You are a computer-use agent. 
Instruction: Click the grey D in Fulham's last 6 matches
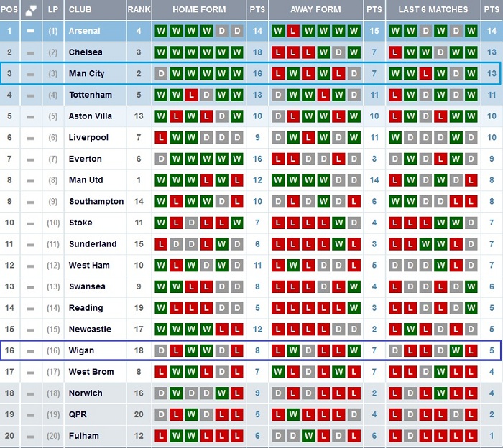point(410,436)
